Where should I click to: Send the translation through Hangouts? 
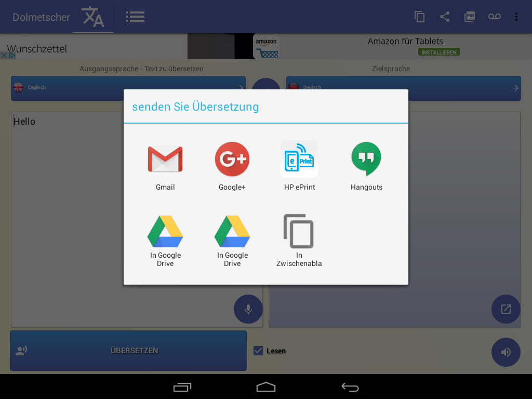(x=366, y=166)
